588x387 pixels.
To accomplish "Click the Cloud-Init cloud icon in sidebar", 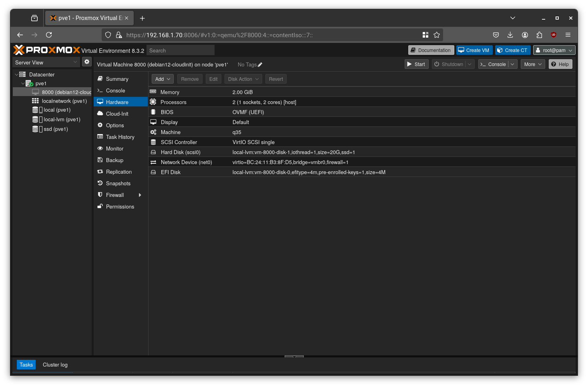I will point(100,114).
